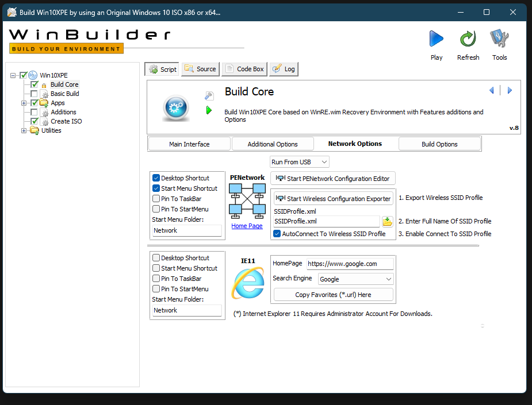This screenshot has width=532, height=405.
Task: Enable PENetwork Pin To TaskBar
Action: tap(156, 199)
